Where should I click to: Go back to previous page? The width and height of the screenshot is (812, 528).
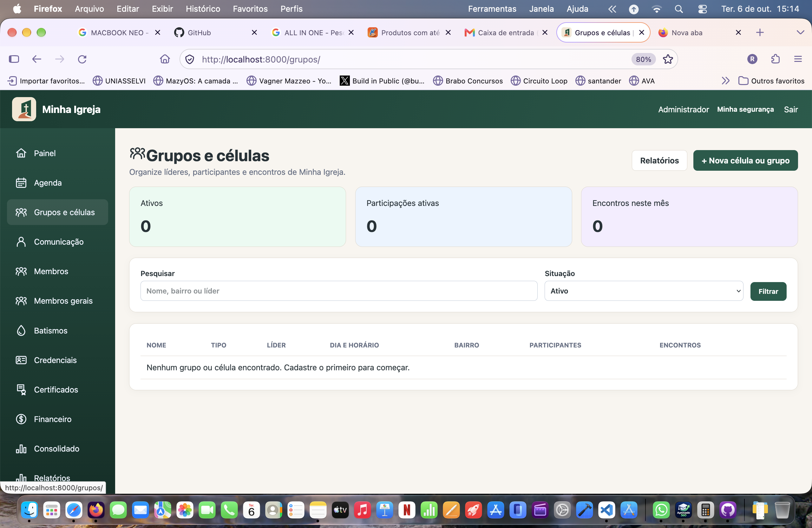36,59
